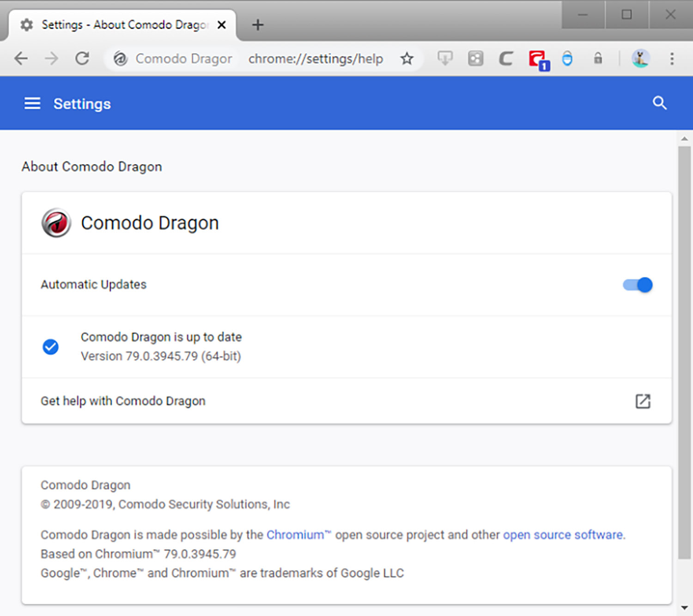Reload the page with the refresh icon

click(82, 59)
